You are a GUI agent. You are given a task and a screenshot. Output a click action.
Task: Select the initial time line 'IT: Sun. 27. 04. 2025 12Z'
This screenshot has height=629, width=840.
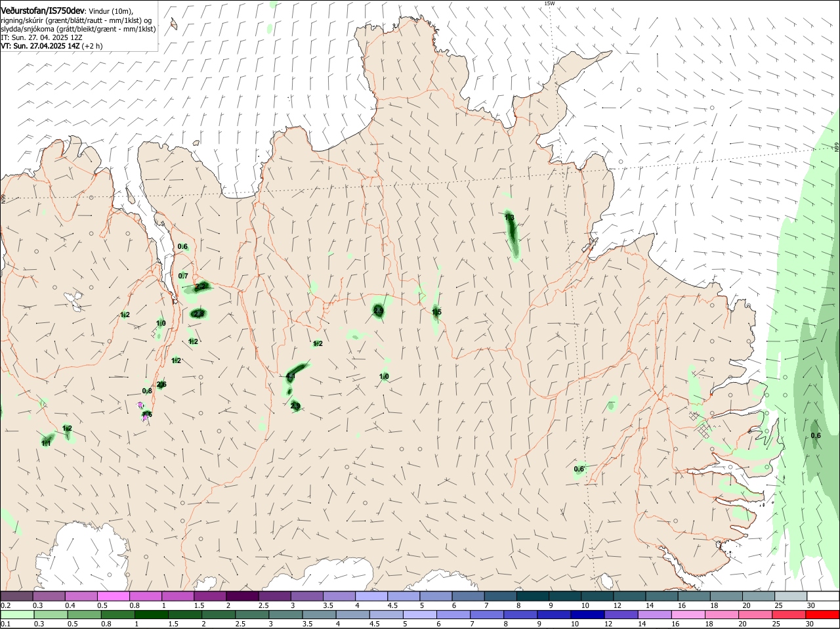(x=41, y=37)
